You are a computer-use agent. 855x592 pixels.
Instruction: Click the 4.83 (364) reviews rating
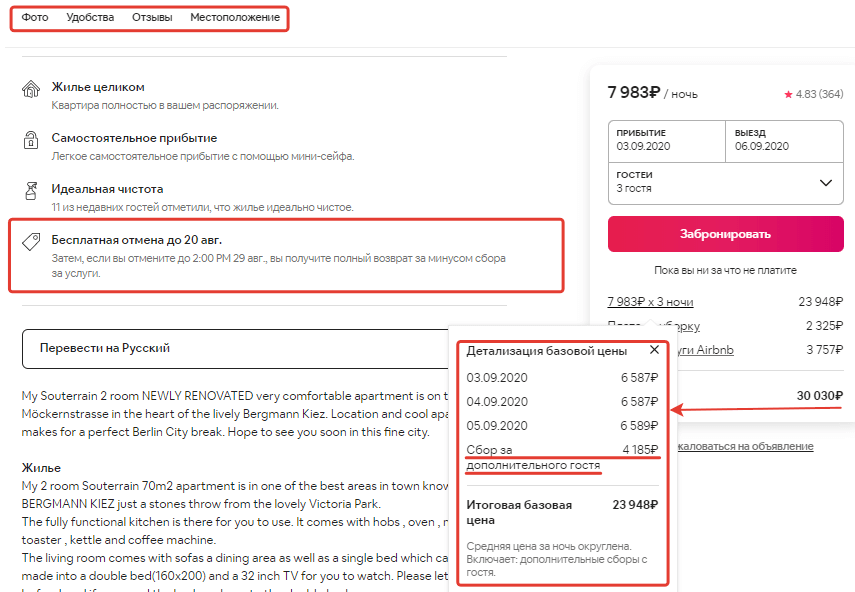[819, 94]
